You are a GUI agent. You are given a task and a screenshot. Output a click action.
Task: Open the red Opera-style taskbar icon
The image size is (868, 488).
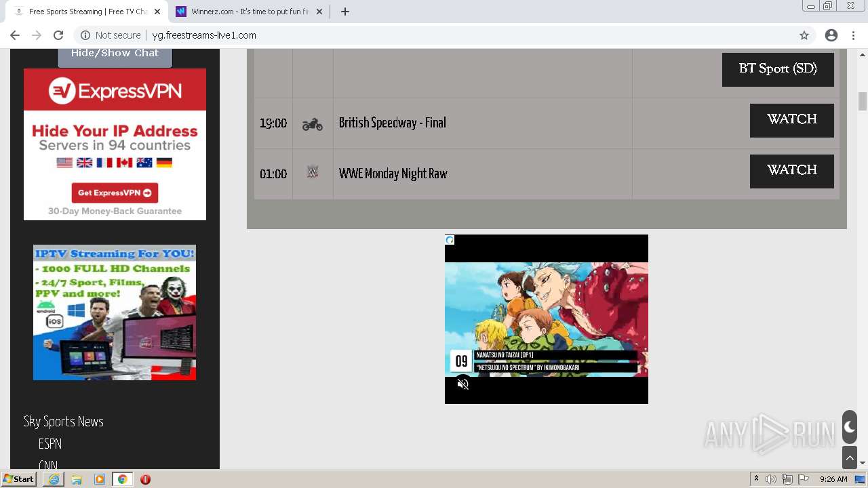pyautogui.click(x=145, y=479)
